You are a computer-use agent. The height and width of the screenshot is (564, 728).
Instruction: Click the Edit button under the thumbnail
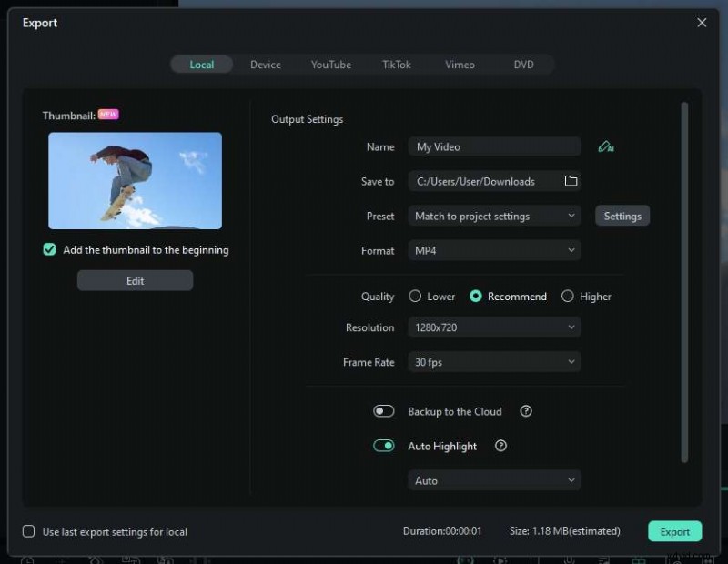point(135,280)
